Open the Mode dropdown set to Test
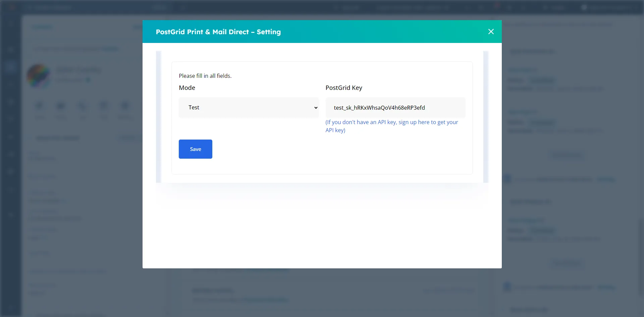 click(x=248, y=107)
